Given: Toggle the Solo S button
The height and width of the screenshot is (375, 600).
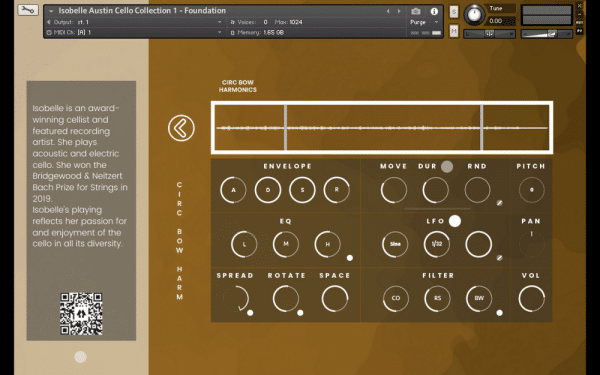Looking at the screenshot, I should 453,12.
